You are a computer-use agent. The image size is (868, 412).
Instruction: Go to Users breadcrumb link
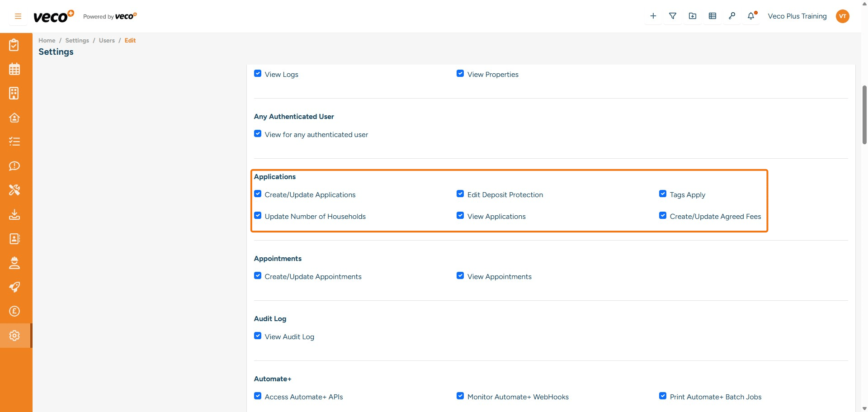107,40
